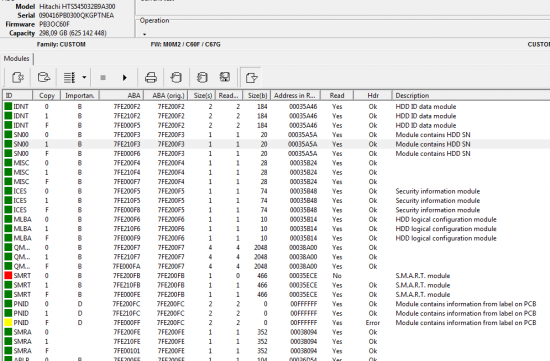This screenshot has height=361, width=550.
Task: Click the Hdr column header
Action: pyautogui.click(x=373, y=95)
